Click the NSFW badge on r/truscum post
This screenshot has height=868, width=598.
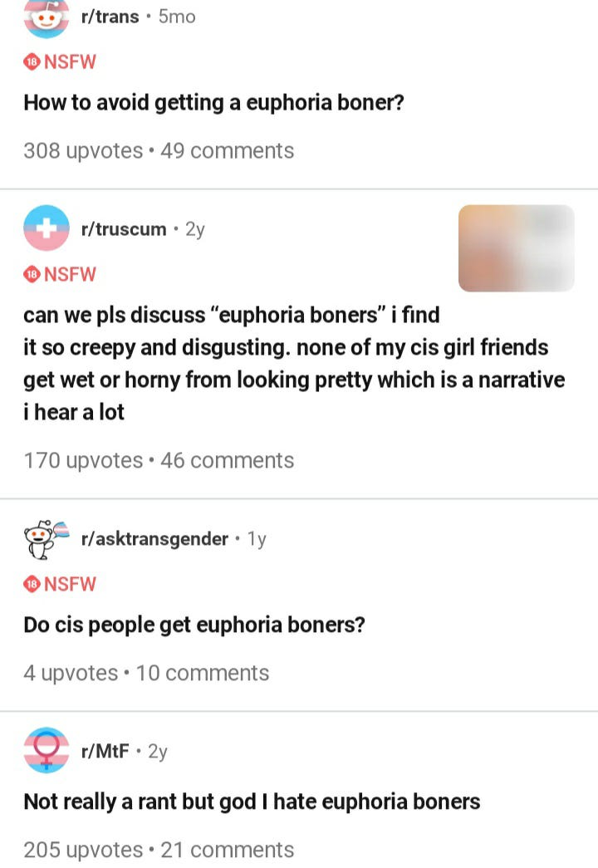coord(60,274)
